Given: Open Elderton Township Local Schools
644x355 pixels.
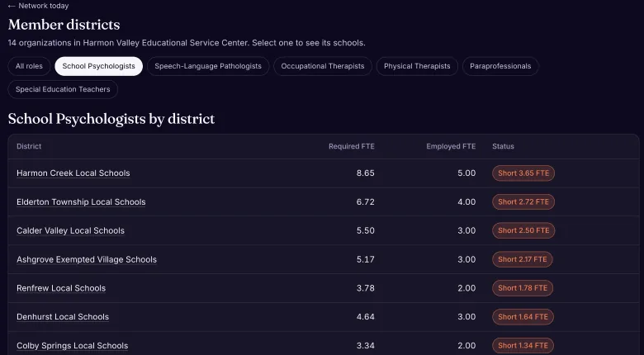Looking at the screenshot, I should 81,201.
